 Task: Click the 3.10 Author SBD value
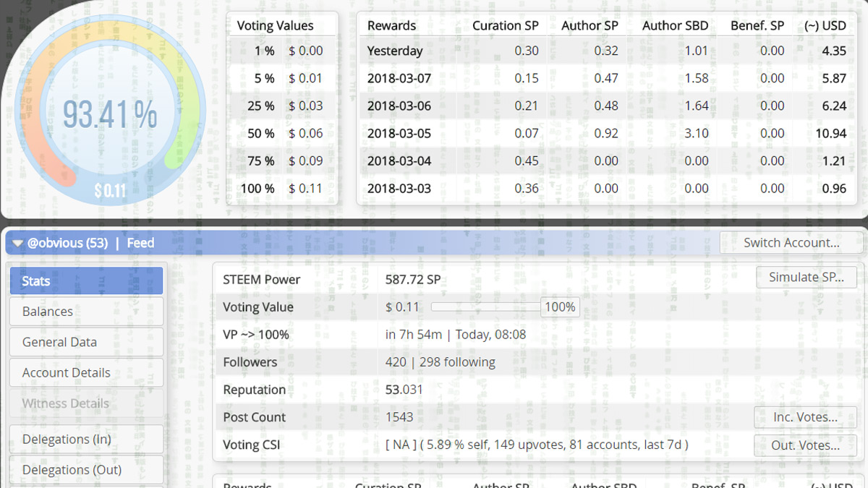(x=697, y=133)
